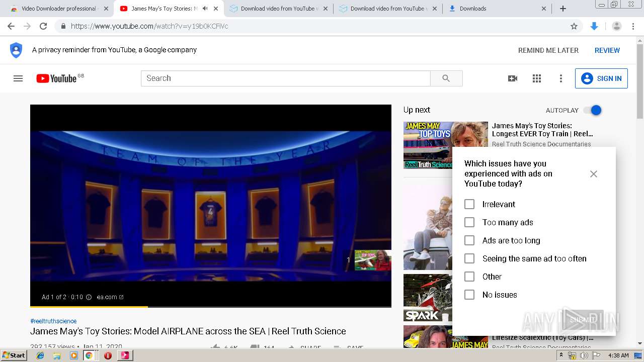Click the ad info icon
644x362 pixels.
89,297
